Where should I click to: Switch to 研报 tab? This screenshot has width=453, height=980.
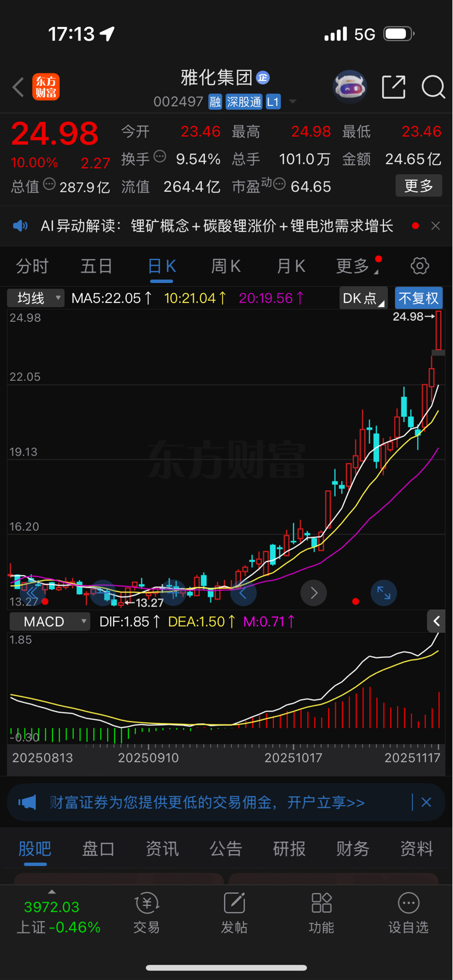(x=289, y=849)
